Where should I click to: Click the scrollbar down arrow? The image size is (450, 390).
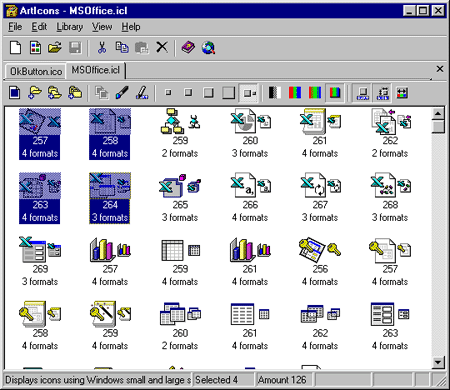pos(438,362)
